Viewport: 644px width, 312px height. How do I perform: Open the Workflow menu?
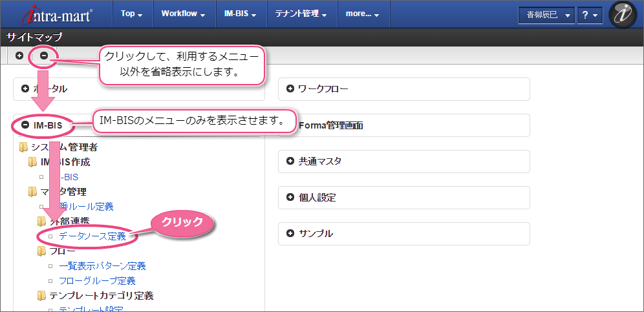pyautogui.click(x=183, y=14)
